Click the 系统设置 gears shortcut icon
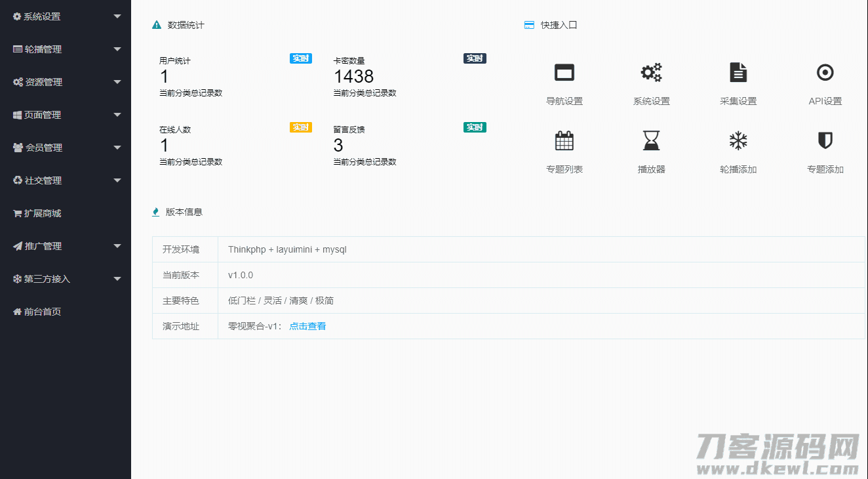Viewport: 868px width, 479px height. pos(651,72)
